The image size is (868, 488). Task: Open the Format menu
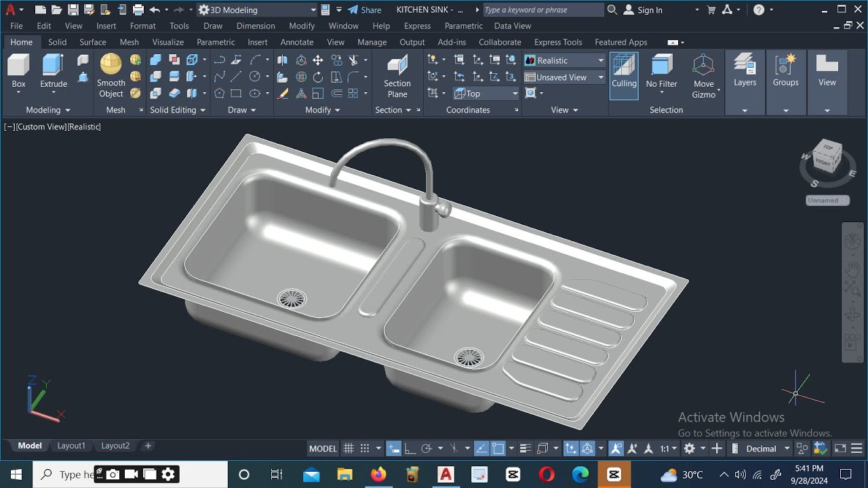tap(143, 26)
